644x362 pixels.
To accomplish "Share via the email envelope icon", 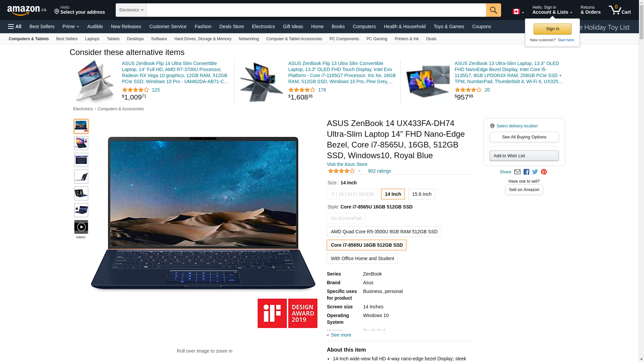I will point(517,172).
